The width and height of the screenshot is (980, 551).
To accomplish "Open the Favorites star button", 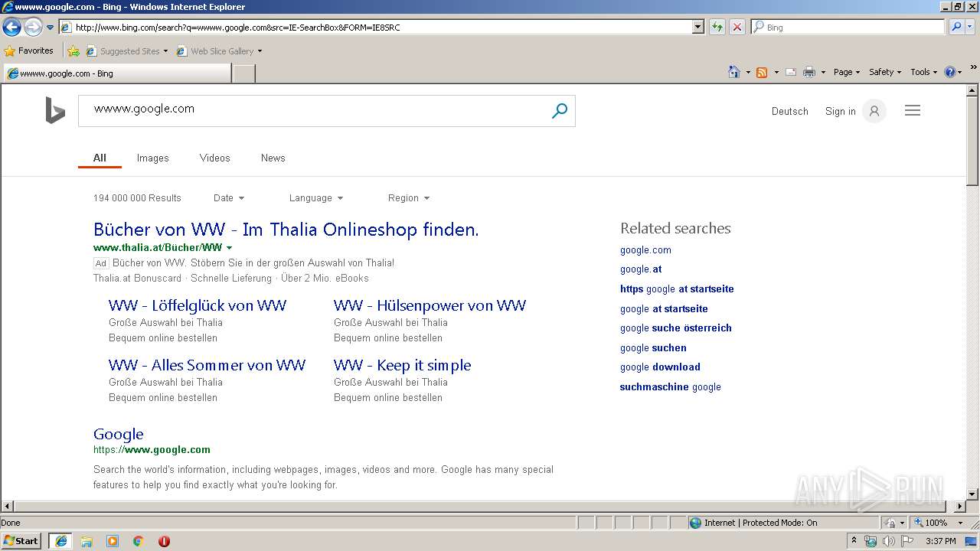I will click(x=29, y=51).
